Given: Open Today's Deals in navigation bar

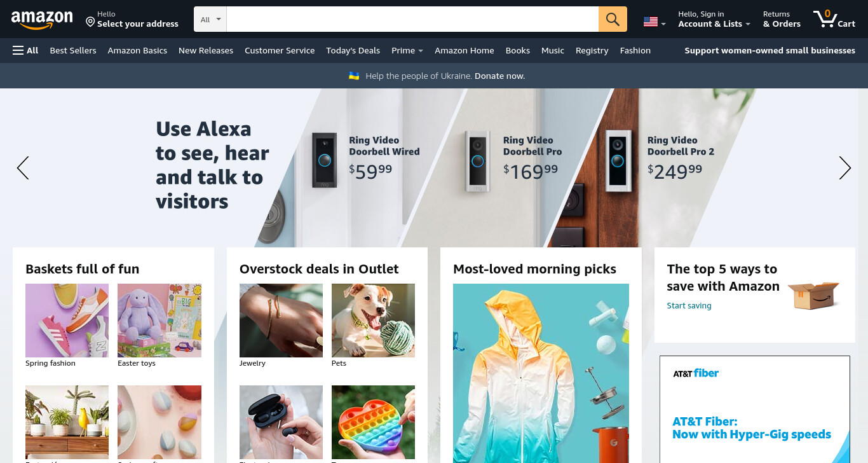Looking at the screenshot, I should pos(353,50).
